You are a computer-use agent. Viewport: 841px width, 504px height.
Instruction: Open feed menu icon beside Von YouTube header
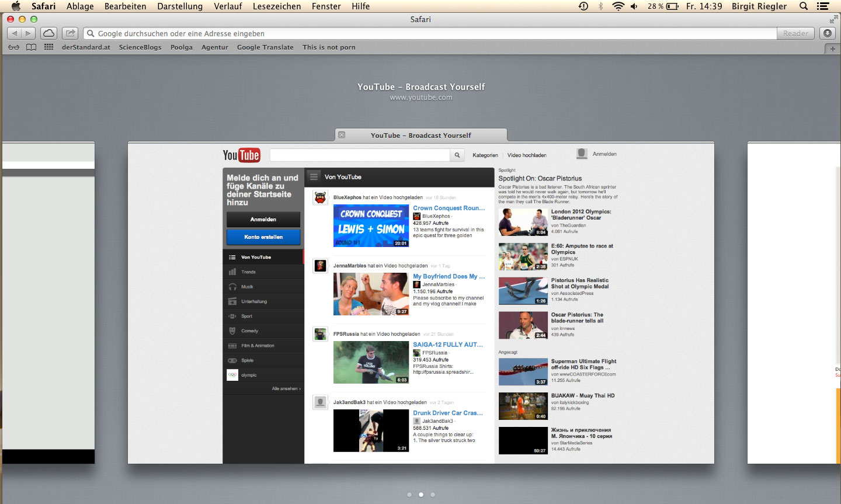[x=314, y=176]
